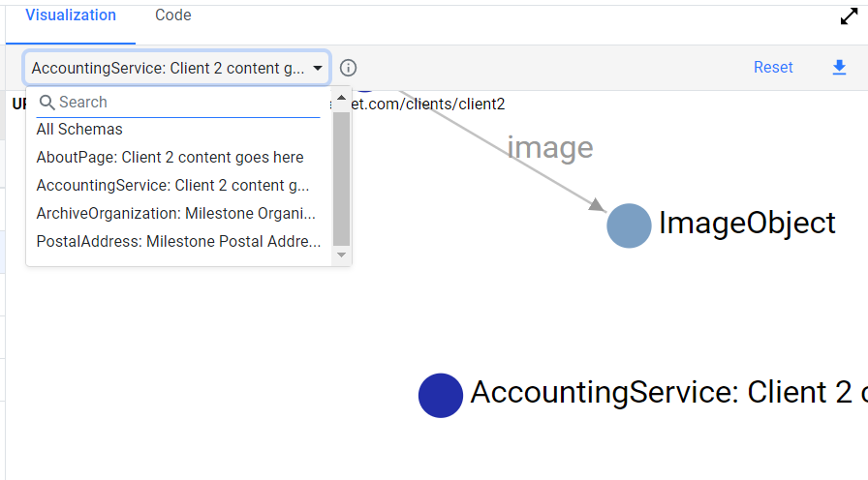Pick PostalAddress: Milestone Postal Addre... option
Screen dimensions: 868x480
[178, 242]
